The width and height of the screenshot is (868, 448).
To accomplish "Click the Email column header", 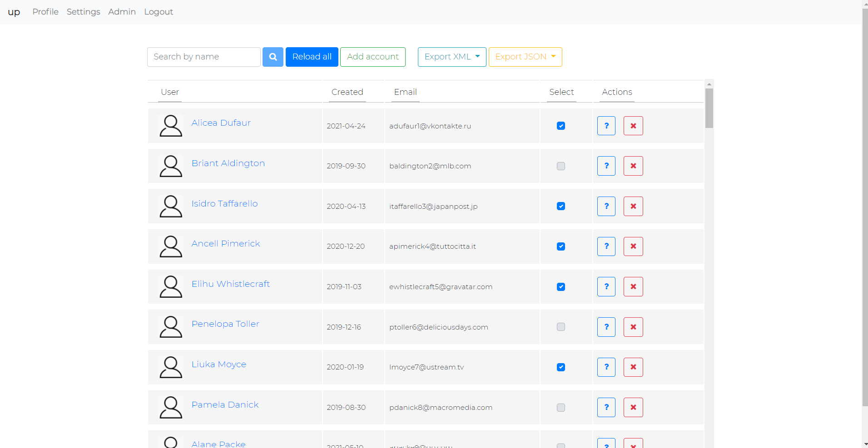I will 406,92.
